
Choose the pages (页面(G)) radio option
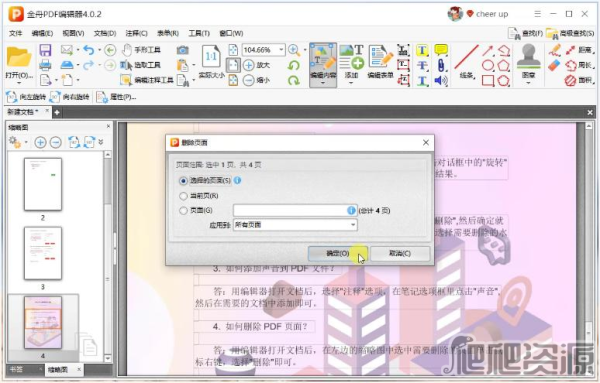pos(183,210)
